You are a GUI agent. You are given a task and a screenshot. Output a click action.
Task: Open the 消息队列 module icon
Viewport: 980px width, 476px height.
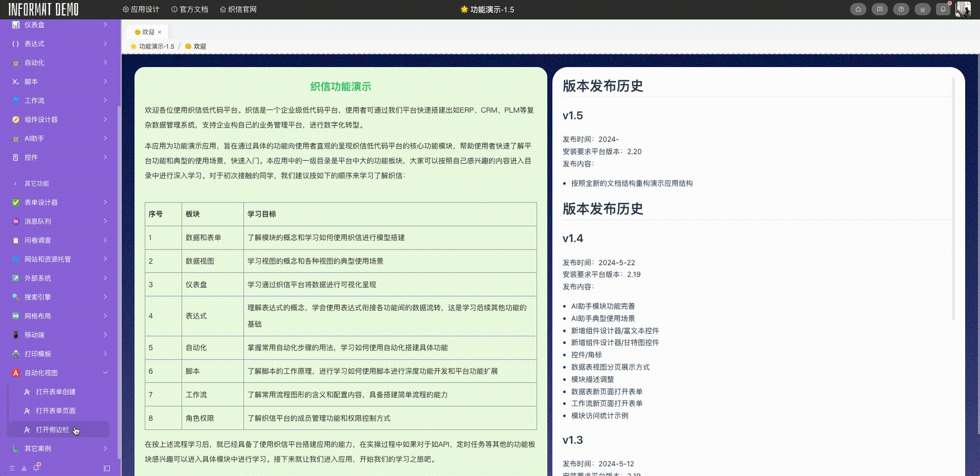15,221
